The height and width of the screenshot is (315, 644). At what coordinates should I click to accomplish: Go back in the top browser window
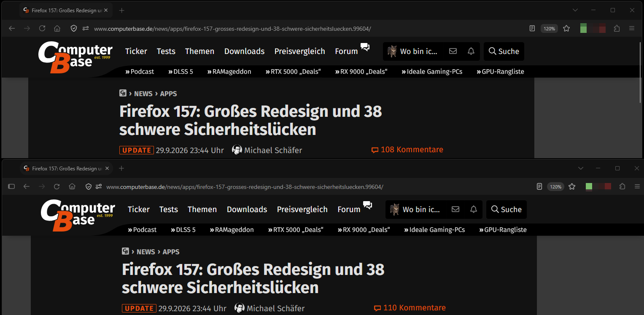pos(12,28)
